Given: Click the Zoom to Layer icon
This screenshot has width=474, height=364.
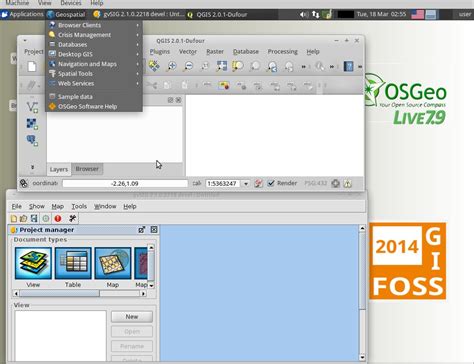Looking at the screenshot, I should (255, 66).
